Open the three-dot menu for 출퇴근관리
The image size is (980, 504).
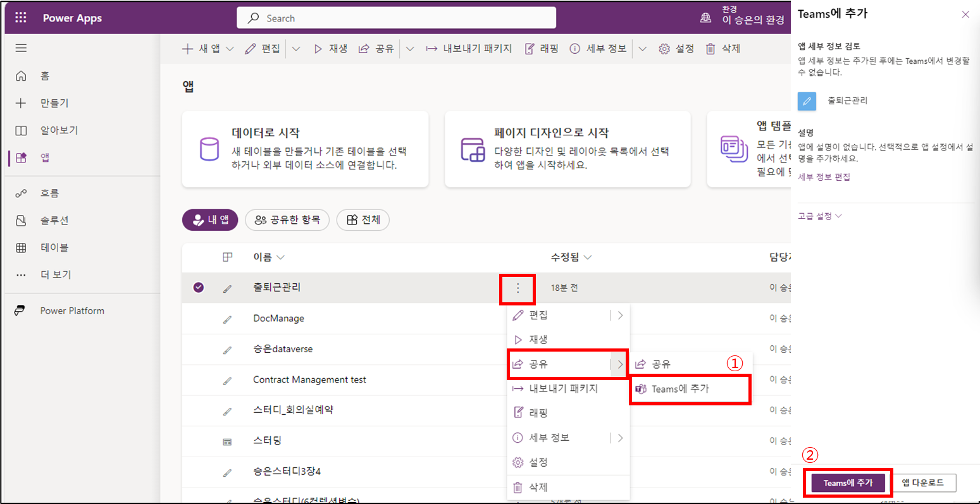point(518,288)
